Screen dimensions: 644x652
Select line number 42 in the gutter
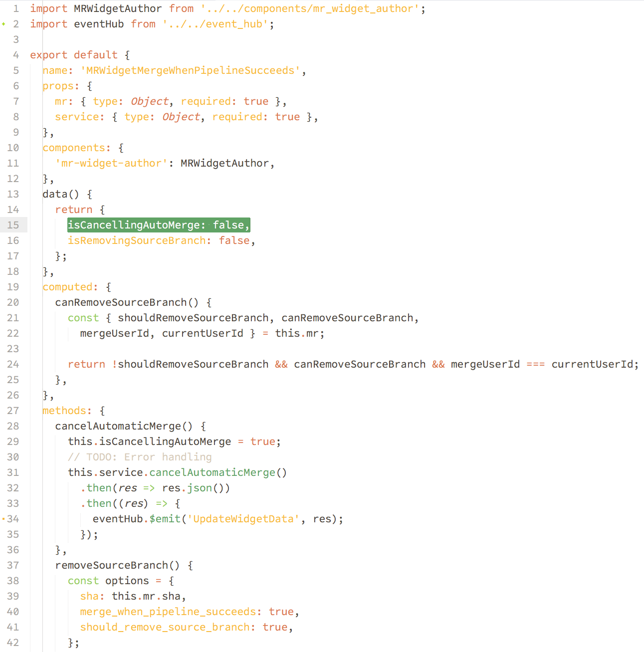coord(13,643)
